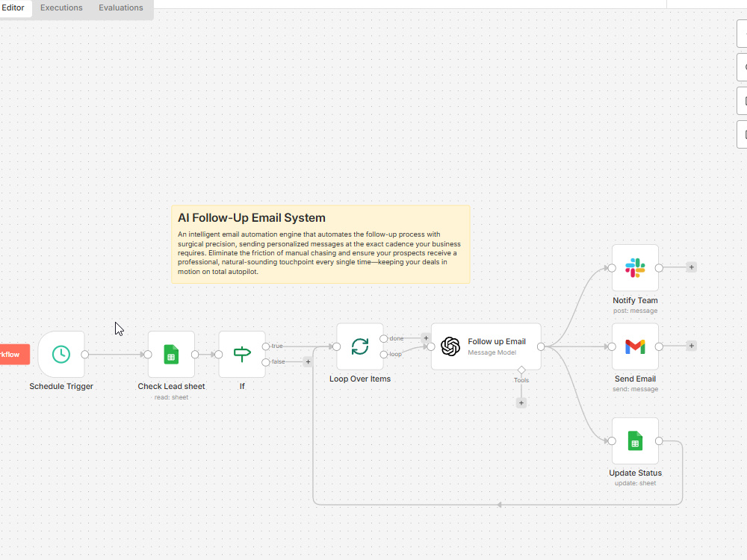Screen dimensions: 747x560
Task: Click the Send Email label
Action: point(635,379)
